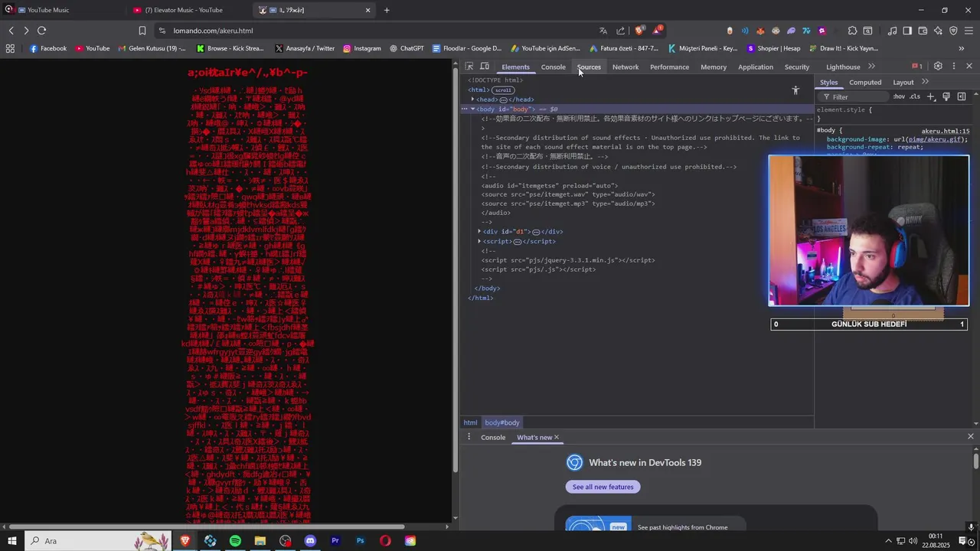Open the Leo AI sparkle icon

click(938, 31)
